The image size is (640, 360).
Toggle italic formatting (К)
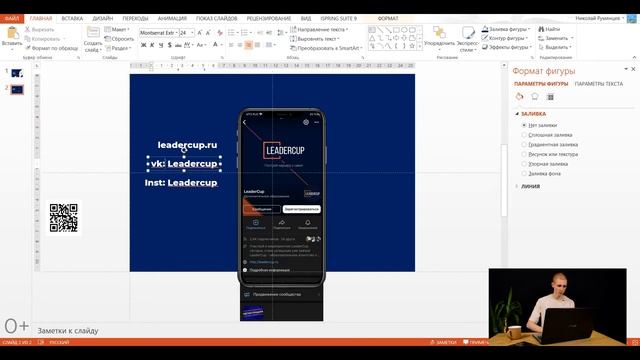click(x=152, y=45)
